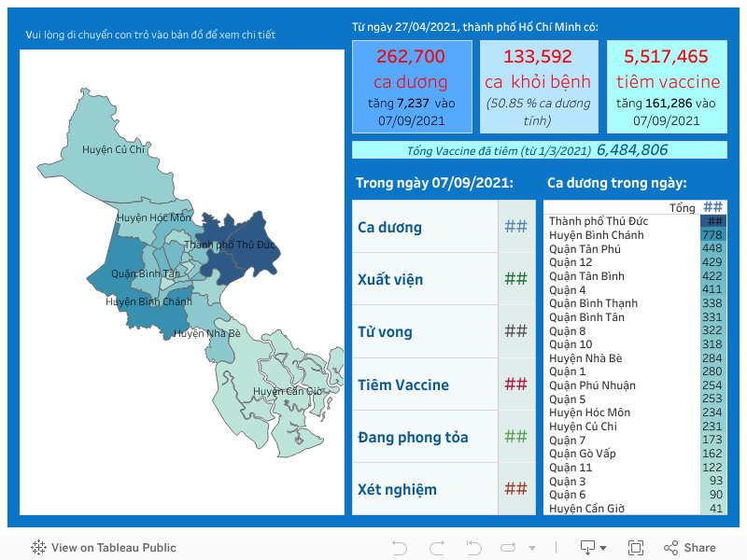Click the 5,517,465 tiêm vaccine card
The height and width of the screenshot is (560, 747).
667,87
